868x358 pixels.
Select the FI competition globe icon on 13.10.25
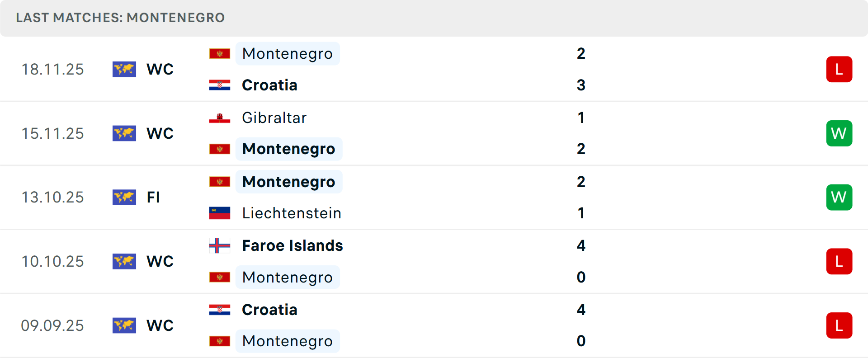point(124,197)
